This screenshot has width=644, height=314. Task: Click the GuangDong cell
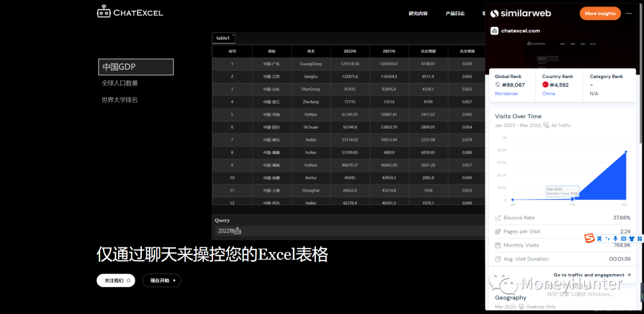click(x=311, y=64)
